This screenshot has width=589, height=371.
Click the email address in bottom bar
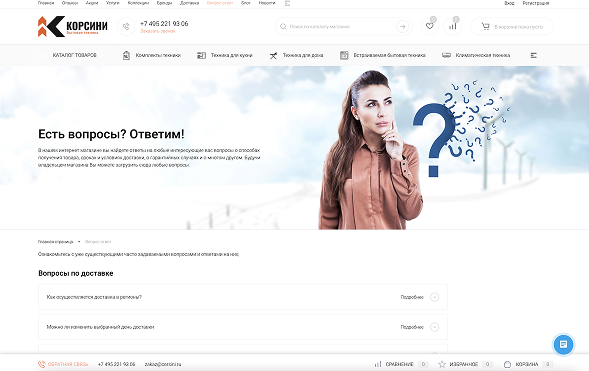(163, 364)
